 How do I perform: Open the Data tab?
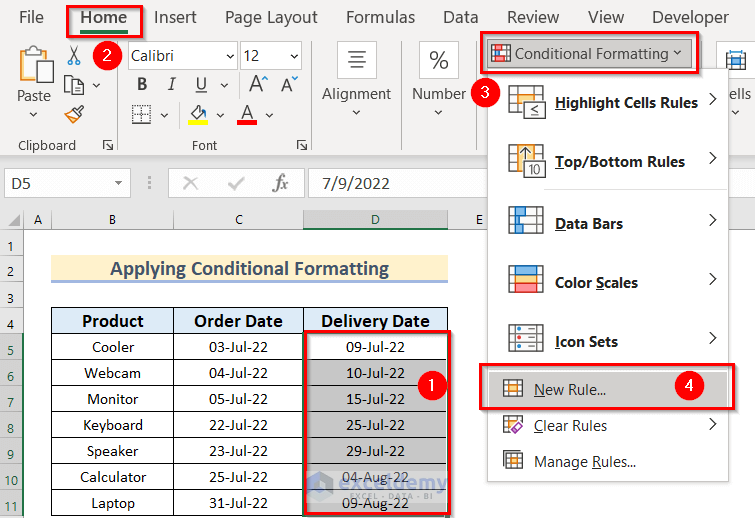click(461, 17)
